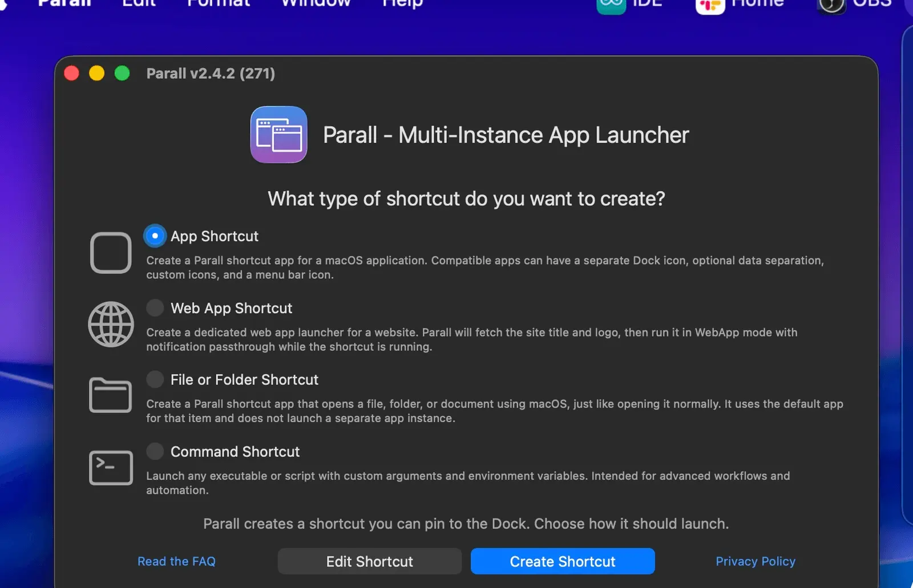Select the App Shortcut radio button
This screenshot has height=588, width=913.
(x=155, y=236)
